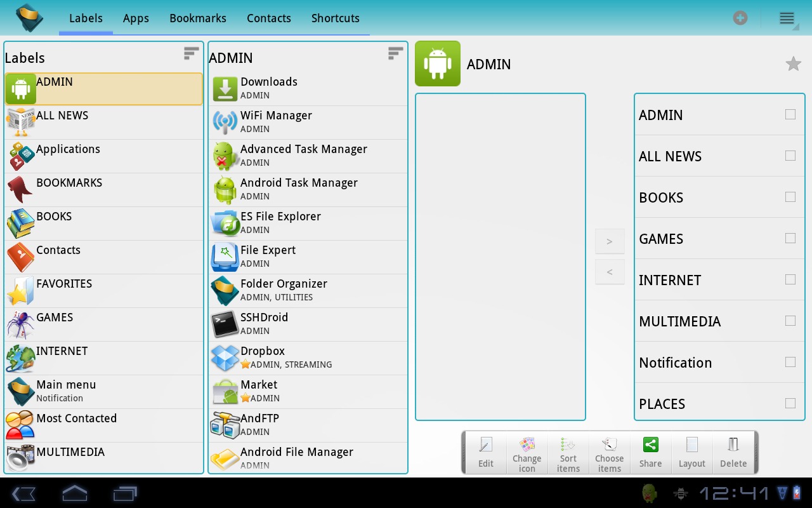Check the Notification checkbox

(790, 362)
